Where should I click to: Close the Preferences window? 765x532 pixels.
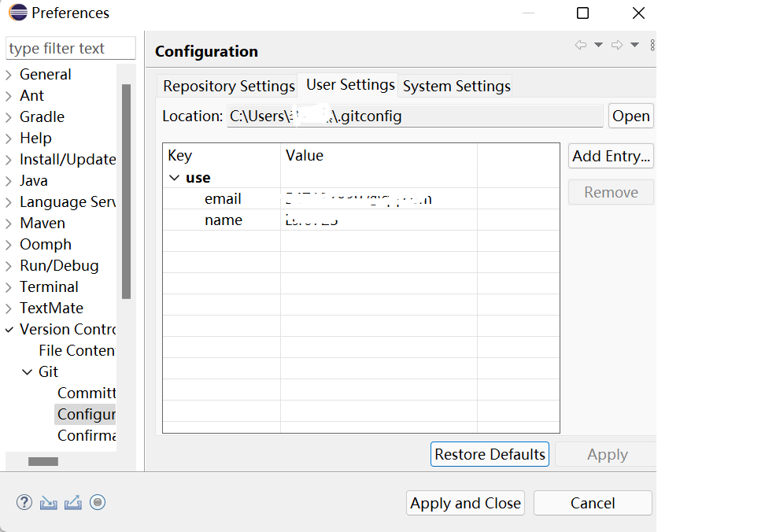coord(638,13)
